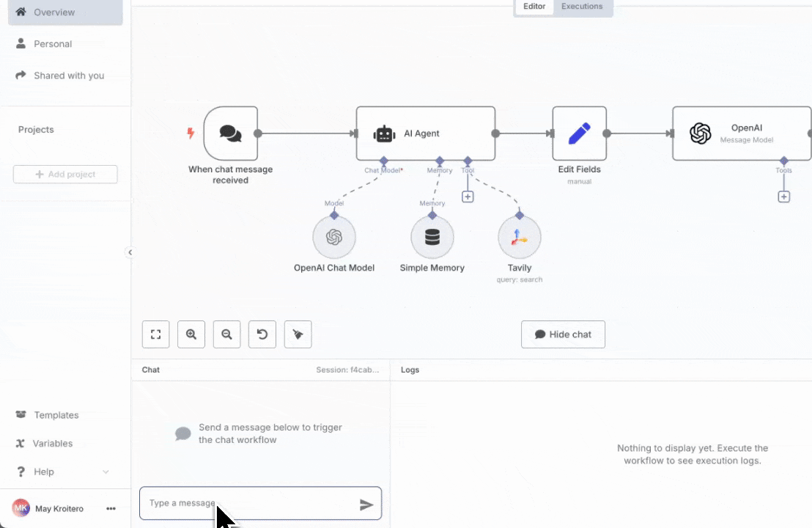Select the Logs tab
Viewport: 812px width, 528px height.
coord(410,370)
